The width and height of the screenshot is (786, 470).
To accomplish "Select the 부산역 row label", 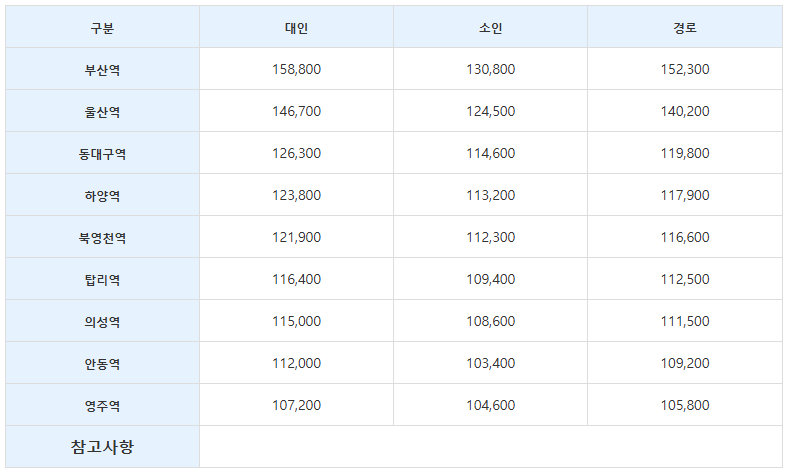I will click(102, 70).
